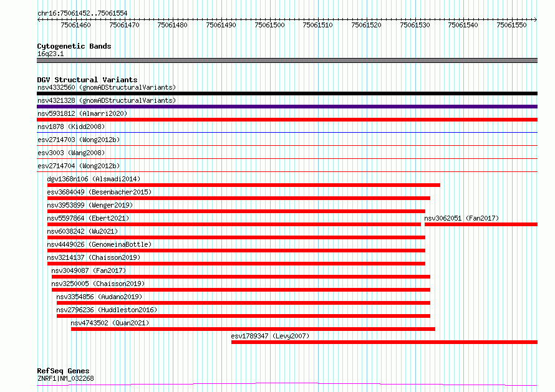Open variant nsv3354856 (Audano2019)
The image size is (555, 392).
click(99, 297)
